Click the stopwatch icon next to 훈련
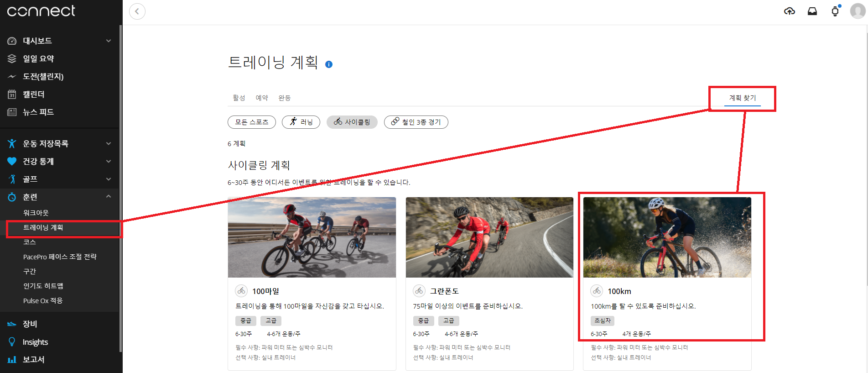 pos(12,197)
